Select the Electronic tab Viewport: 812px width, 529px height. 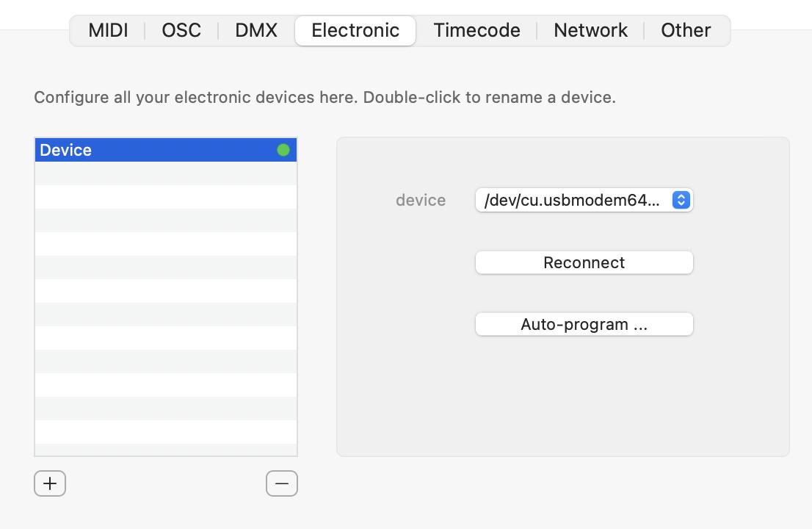pos(355,31)
